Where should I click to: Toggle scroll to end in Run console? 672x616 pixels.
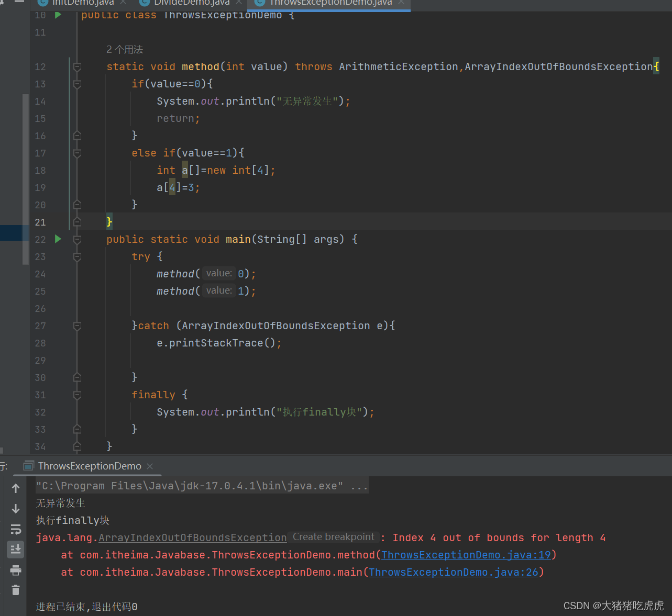tap(16, 549)
